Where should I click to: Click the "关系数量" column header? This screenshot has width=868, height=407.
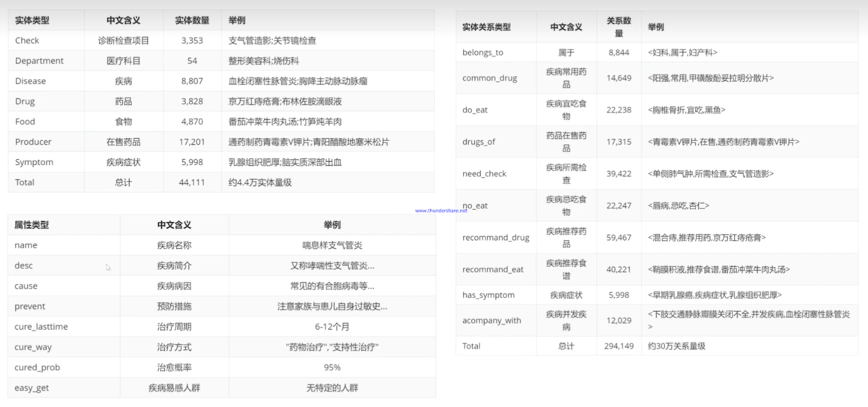(618, 27)
